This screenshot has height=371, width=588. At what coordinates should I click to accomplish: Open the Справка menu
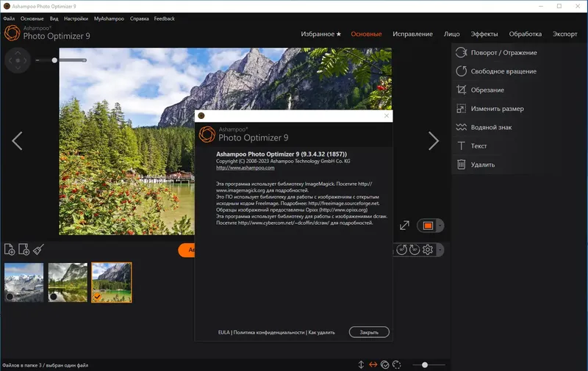(x=140, y=19)
